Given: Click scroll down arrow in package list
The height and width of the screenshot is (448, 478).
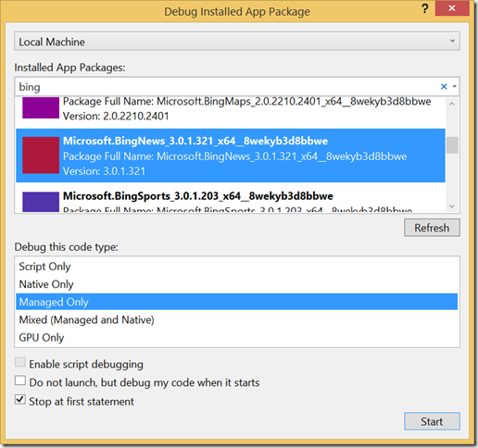Looking at the screenshot, I should pyautogui.click(x=452, y=206).
